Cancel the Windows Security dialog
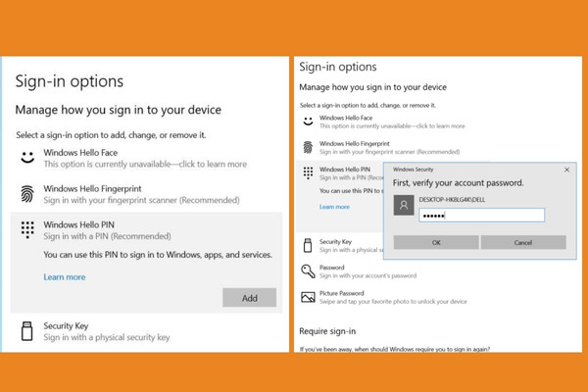Image resolution: width=588 pixels, height=392 pixels. tap(523, 243)
